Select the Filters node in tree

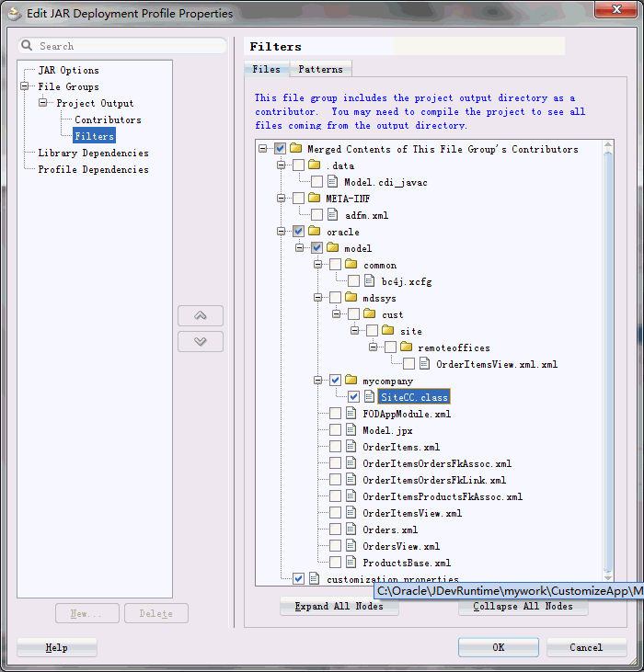(x=95, y=136)
